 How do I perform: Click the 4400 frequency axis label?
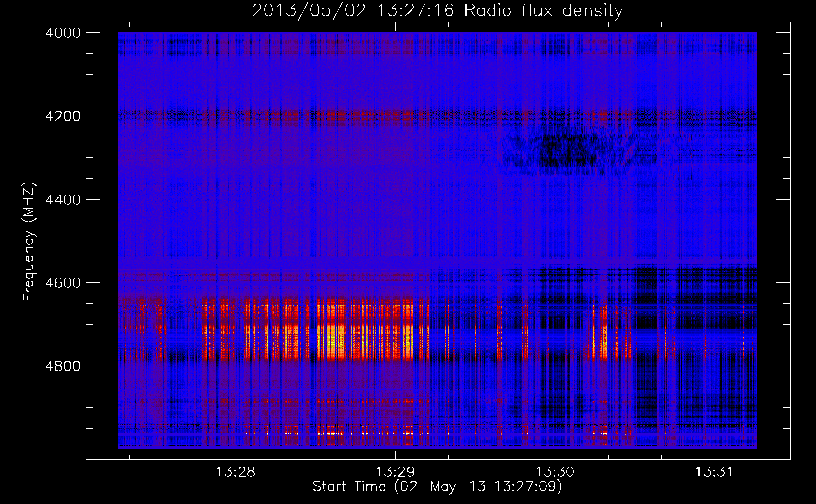[63, 200]
